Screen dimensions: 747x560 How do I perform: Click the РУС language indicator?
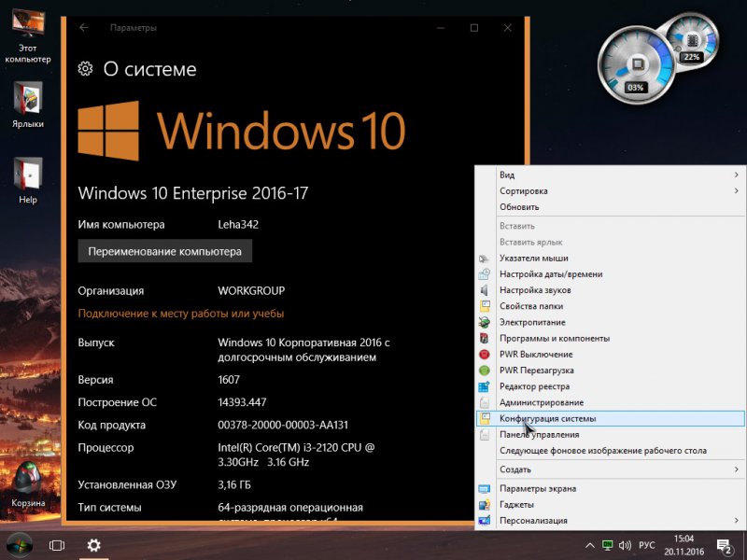pyautogui.click(x=646, y=545)
